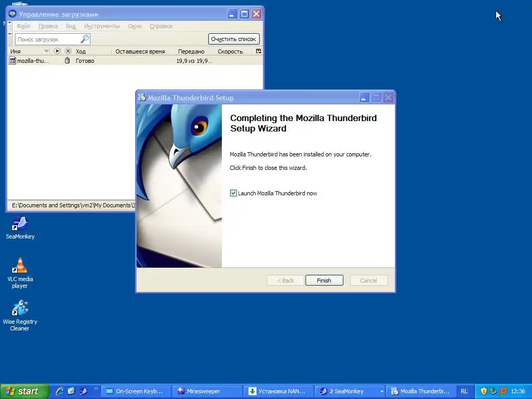This screenshot has width=532, height=399.
Task: Minimize the Управление загрузками window
Action: 232,14
